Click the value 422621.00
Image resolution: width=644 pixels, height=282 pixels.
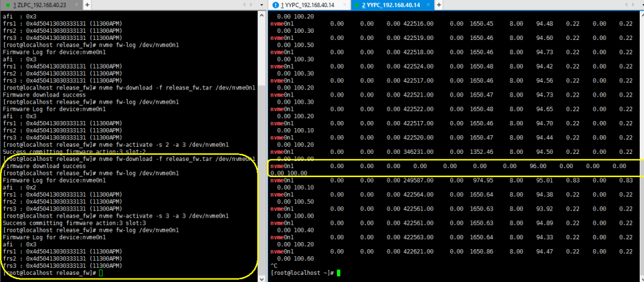pyautogui.click(x=418, y=251)
